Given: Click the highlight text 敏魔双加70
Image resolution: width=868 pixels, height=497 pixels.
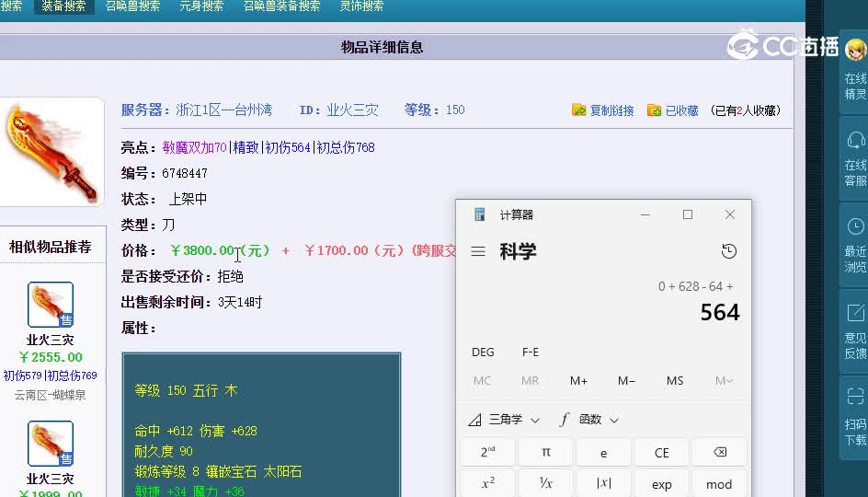Looking at the screenshot, I should pyautogui.click(x=194, y=147).
